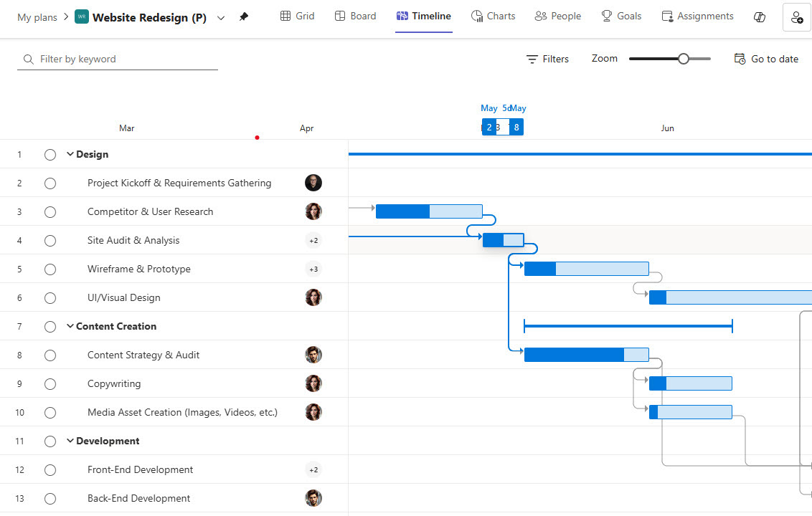This screenshot has height=516, width=812.
Task: Click avatar on Copywriting row
Action: click(x=313, y=383)
